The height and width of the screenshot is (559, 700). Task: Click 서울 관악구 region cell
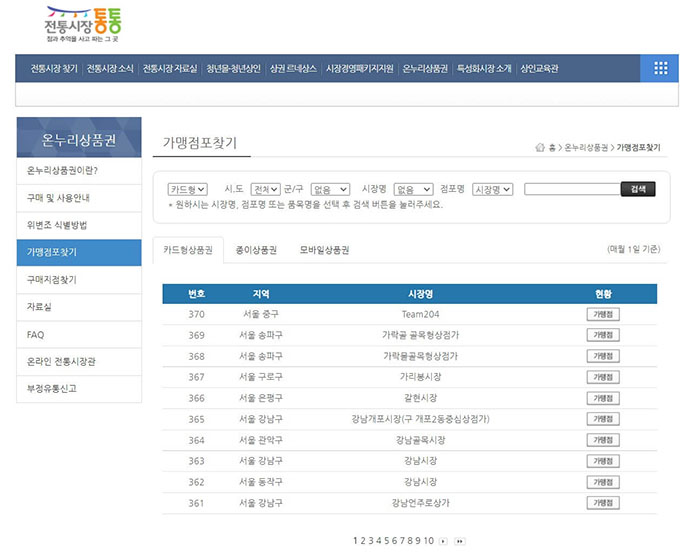coord(261,440)
